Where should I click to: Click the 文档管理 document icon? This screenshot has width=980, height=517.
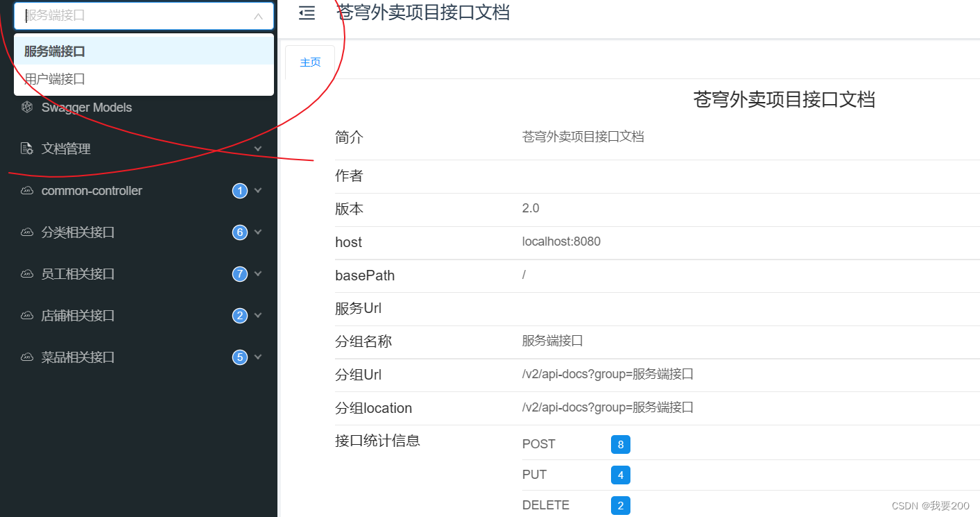coord(27,149)
